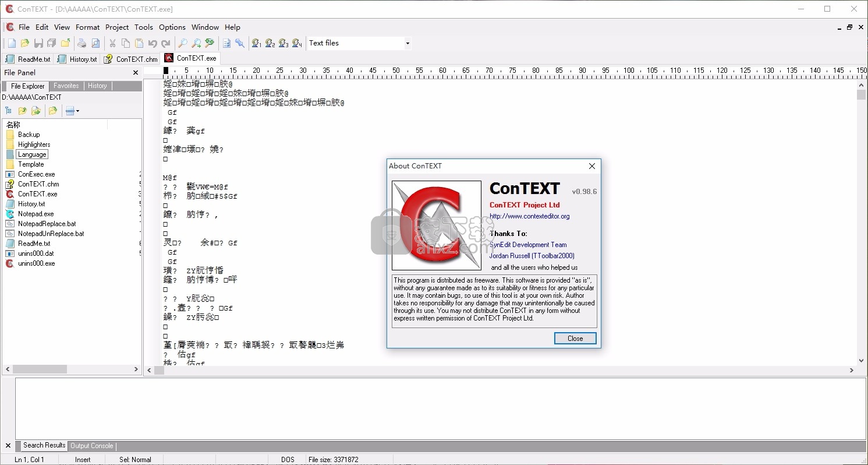Click the editor's vertical scrollbar thumb

[x=861, y=95]
